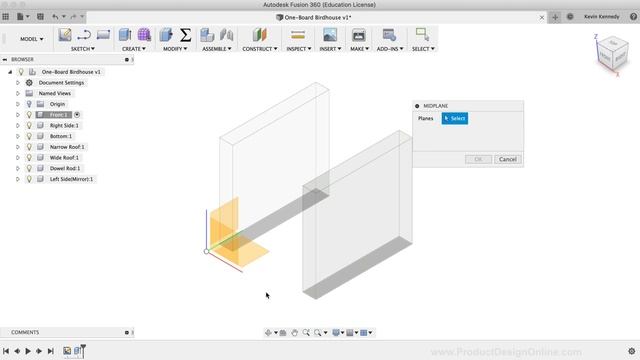This screenshot has width=640, height=360.
Task: Click the New Component assemble icon
Action: 207,35
